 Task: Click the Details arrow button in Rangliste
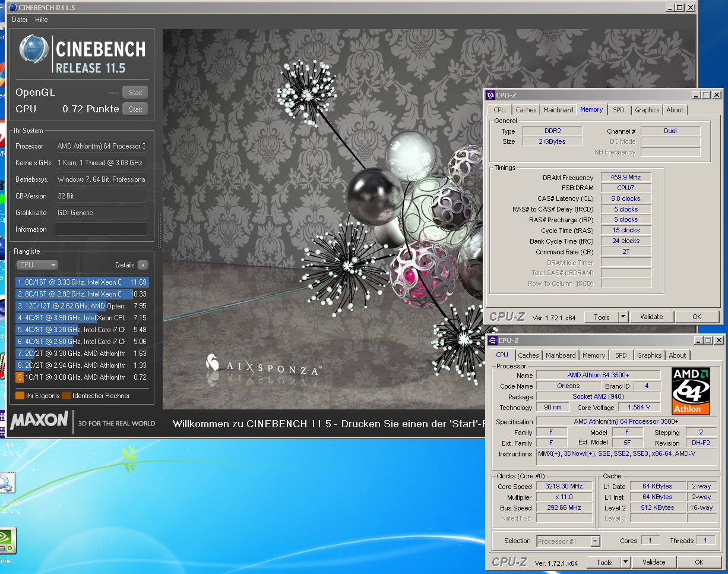(143, 265)
